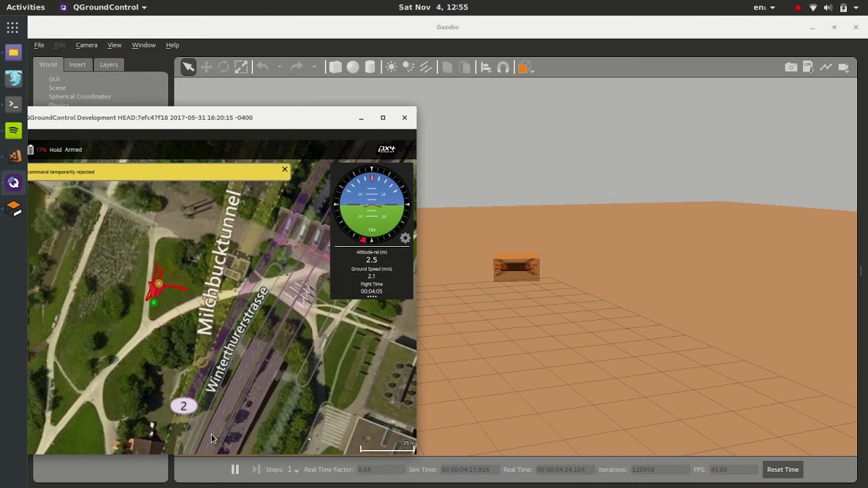Dismiss the yellow command rejected message
This screenshot has height=488, width=868.
tap(285, 169)
